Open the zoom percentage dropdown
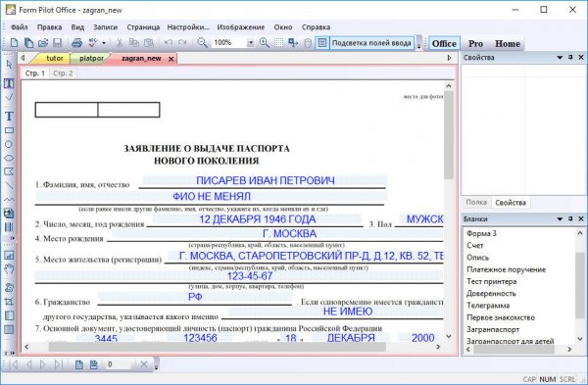The image size is (588, 385). pyautogui.click(x=251, y=43)
